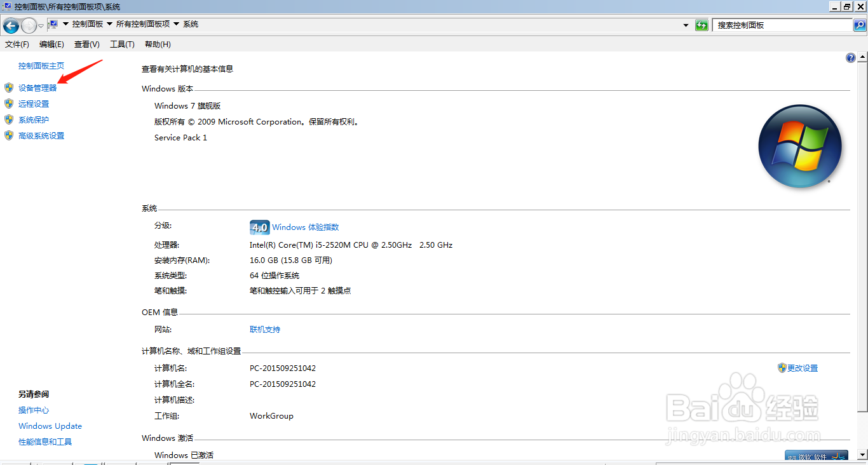868x465 pixels.
Task: Click the 4.0 experience index rating badge
Action: tap(259, 227)
